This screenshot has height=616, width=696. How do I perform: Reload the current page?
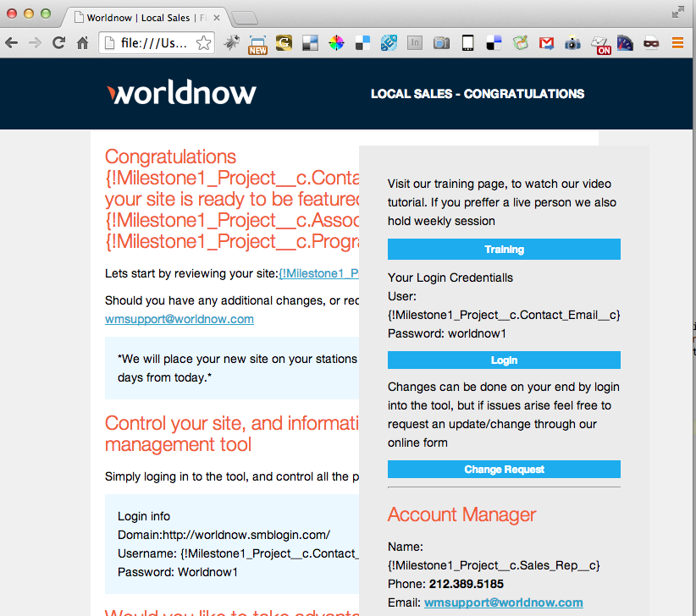point(58,43)
